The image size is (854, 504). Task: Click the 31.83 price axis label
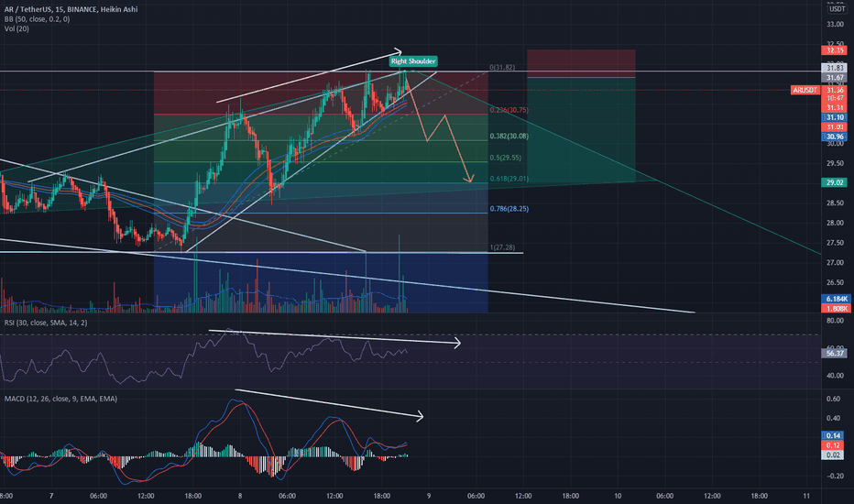[835, 68]
